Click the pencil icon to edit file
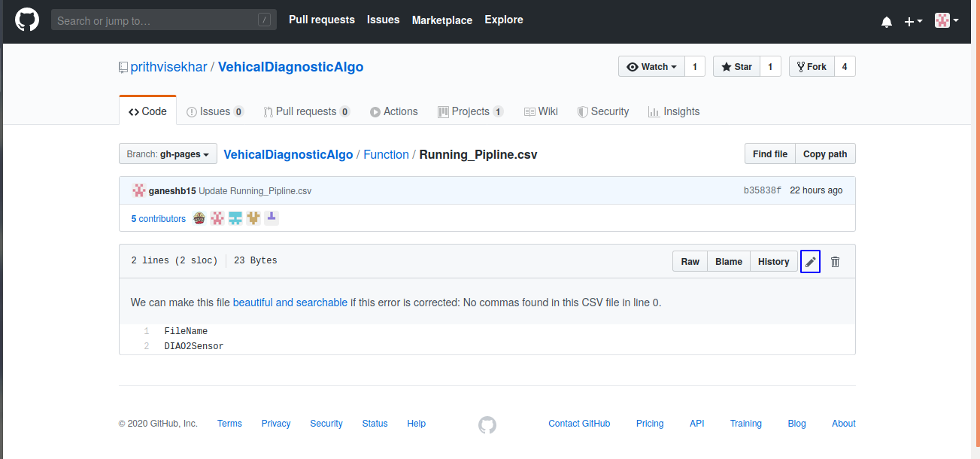Screen dimensions: 980x459 810,262
